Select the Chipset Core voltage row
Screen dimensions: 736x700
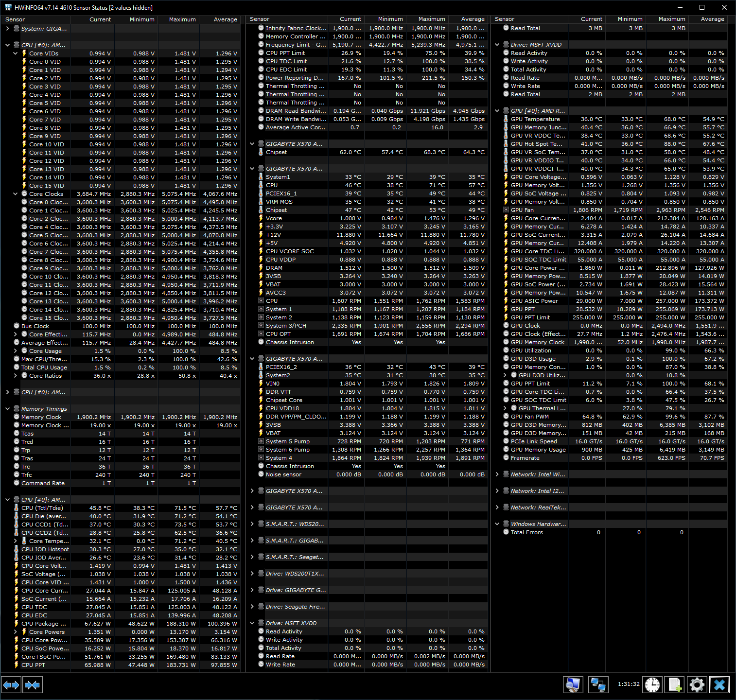pyautogui.click(x=368, y=400)
